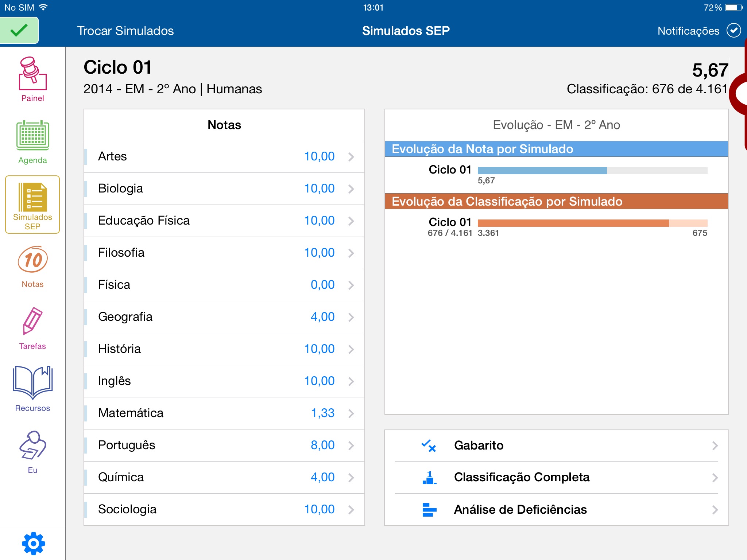Open Gabarito via its right chevron
Image resolution: width=747 pixels, height=560 pixels.
715,446
